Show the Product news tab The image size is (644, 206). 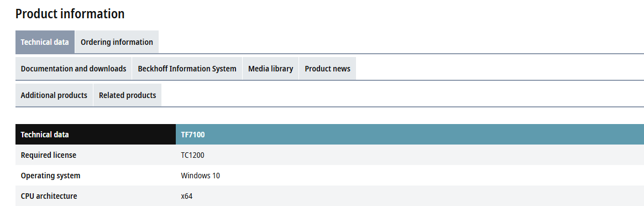[x=327, y=69]
